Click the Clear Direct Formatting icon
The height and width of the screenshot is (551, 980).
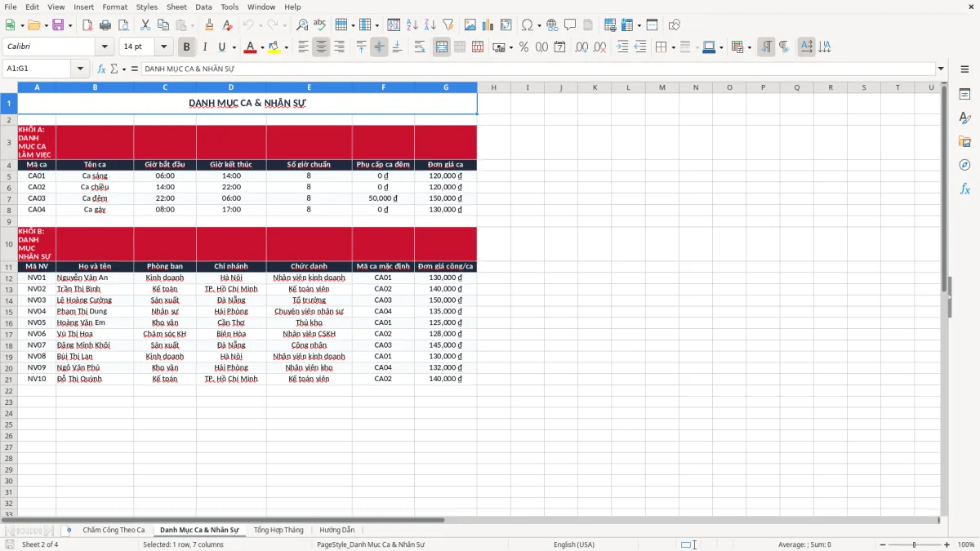pyautogui.click(x=226, y=25)
